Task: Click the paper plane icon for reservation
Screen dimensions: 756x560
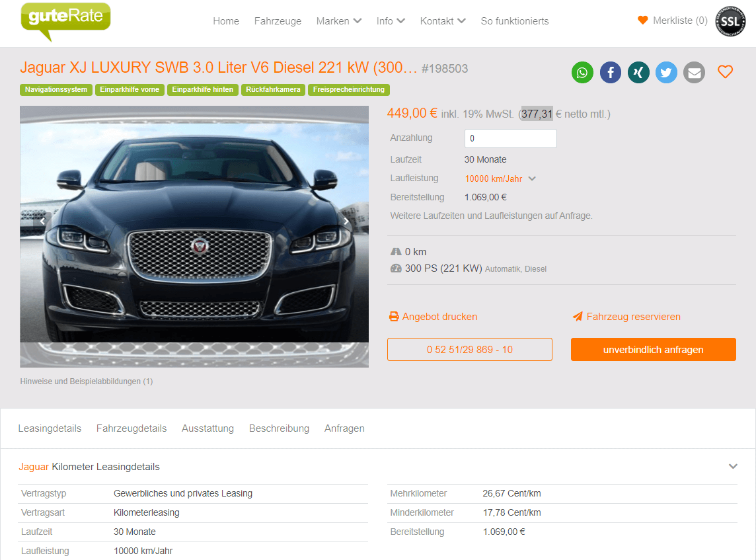Action: coord(577,317)
